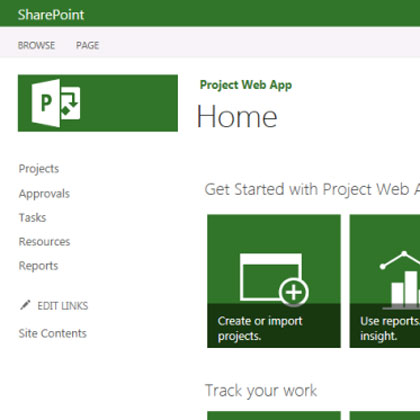This screenshot has width=420, height=420.
Task: Go to Projects in the left navigation
Action: 39,169
